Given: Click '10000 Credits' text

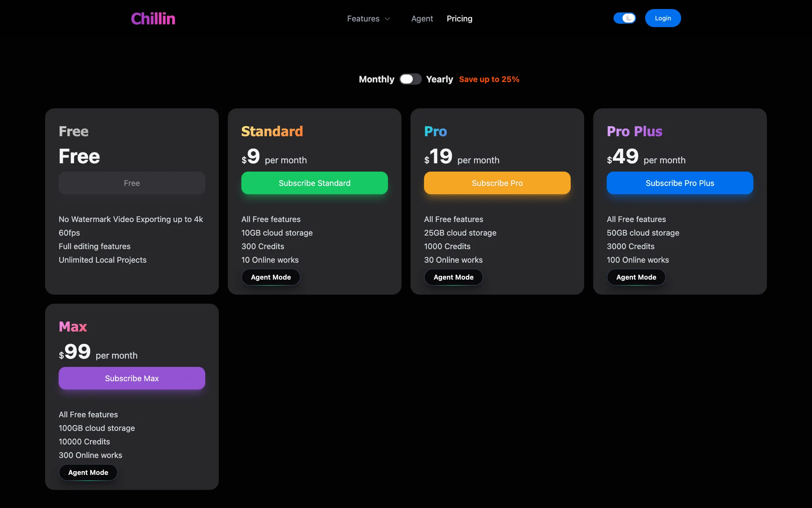Looking at the screenshot, I should pos(84,441).
